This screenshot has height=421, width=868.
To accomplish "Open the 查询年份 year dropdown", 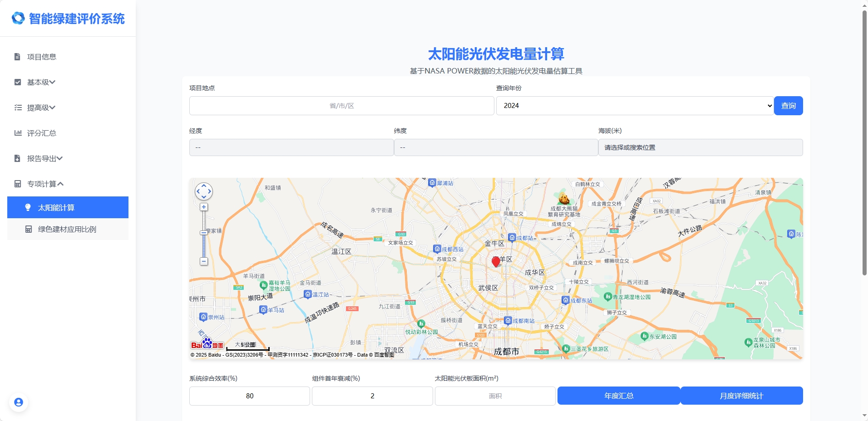I will [x=635, y=105].
